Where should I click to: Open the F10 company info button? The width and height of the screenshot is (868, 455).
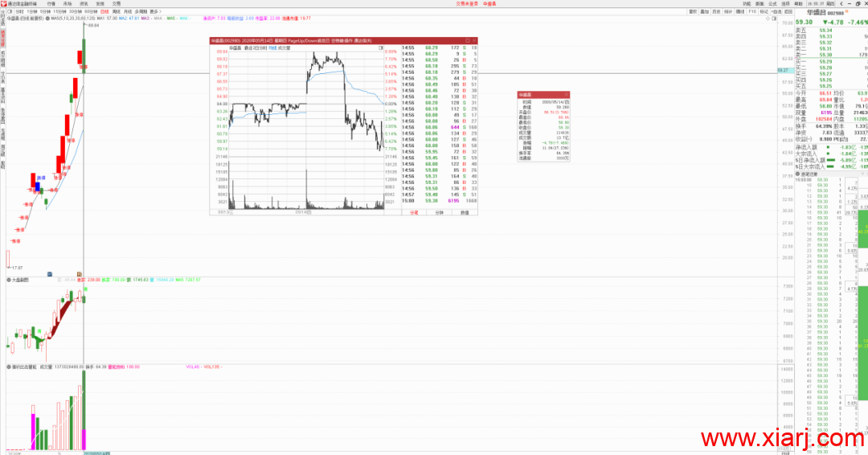point(751,11)
